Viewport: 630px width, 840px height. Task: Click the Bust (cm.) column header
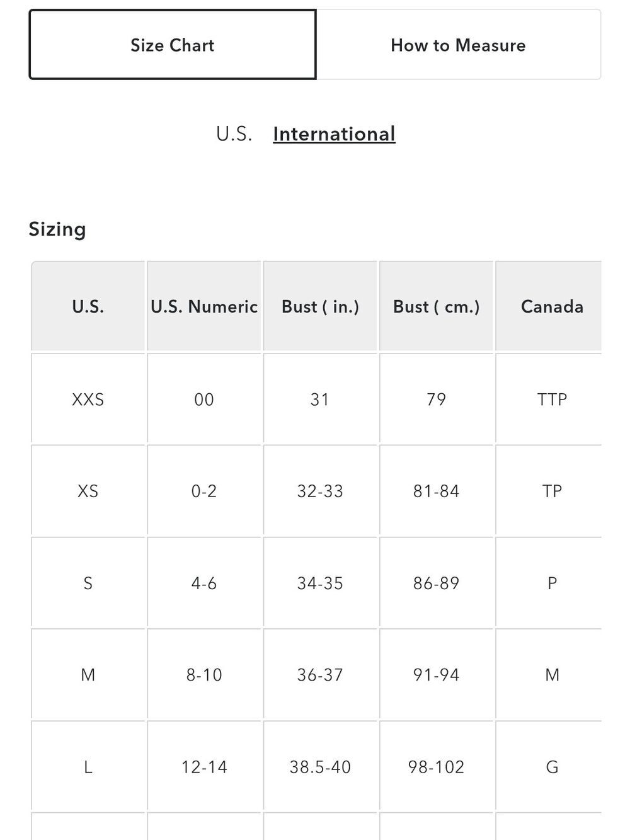(436, 306)
